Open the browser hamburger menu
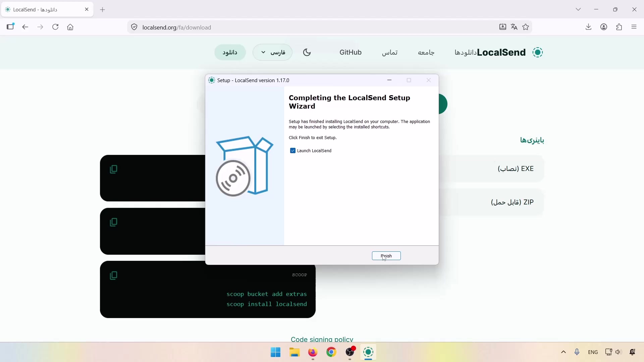 (x=634, y=27)
